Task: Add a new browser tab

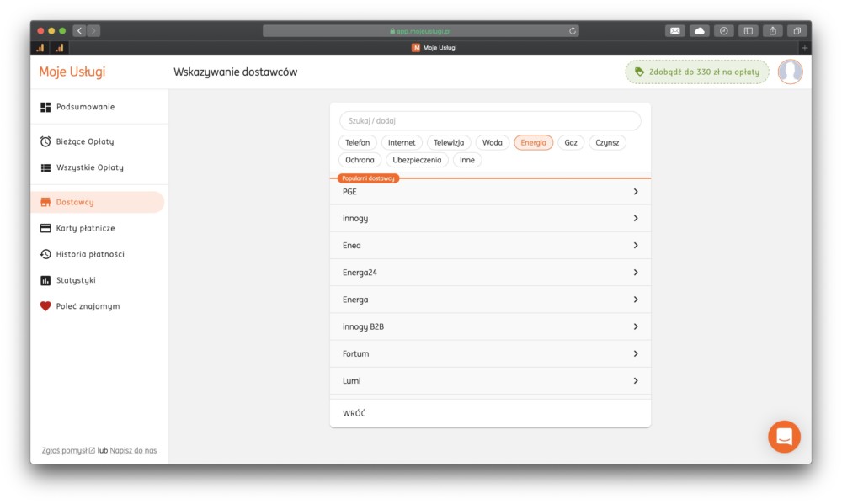Action: click(x=804, y=48)
